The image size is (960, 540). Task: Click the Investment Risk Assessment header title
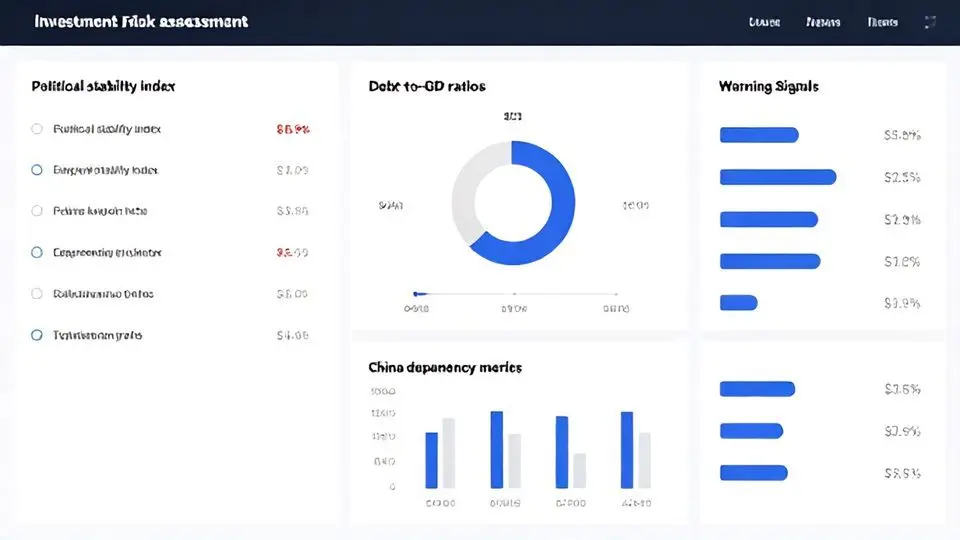click(x=141, y=22)
